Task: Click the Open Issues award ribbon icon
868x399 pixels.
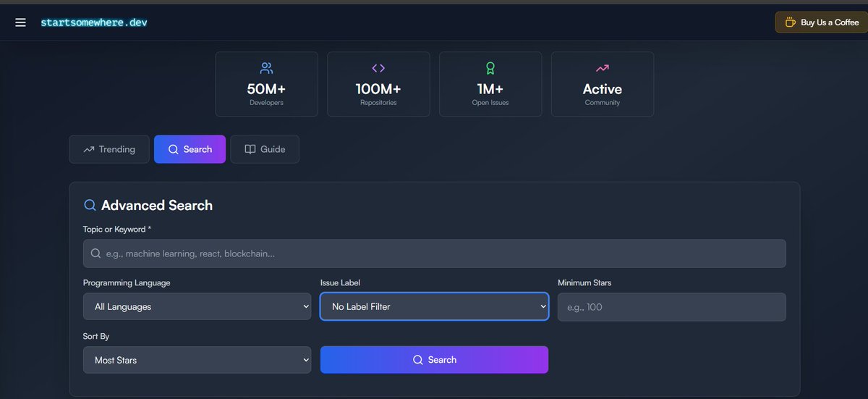Action: tap(490, 68)
